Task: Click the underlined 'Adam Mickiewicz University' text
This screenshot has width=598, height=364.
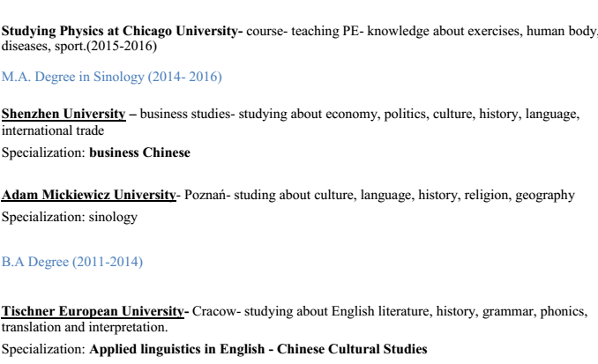Action: (89, 195)
